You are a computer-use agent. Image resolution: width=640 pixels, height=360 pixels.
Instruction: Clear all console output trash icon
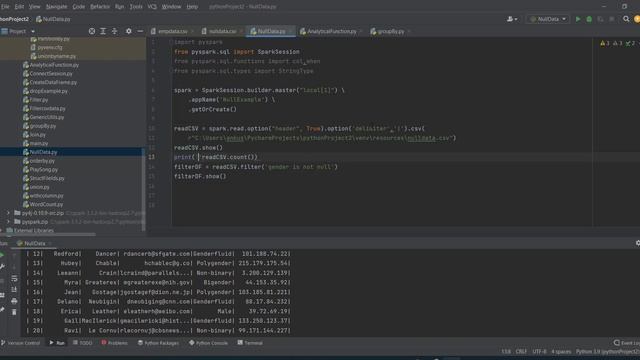[14, 312]
